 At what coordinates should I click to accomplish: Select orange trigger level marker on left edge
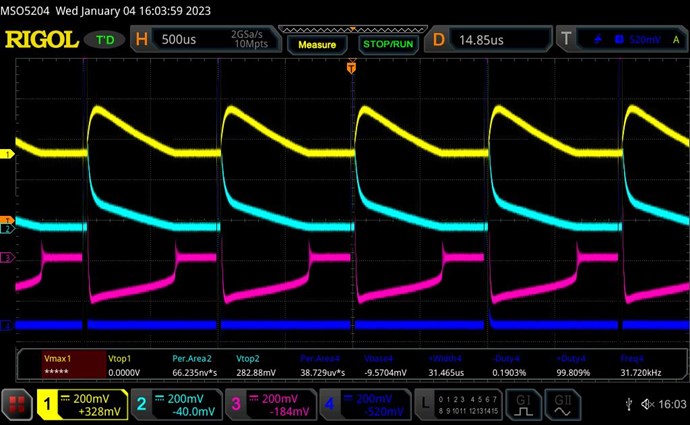pos(7,220)
